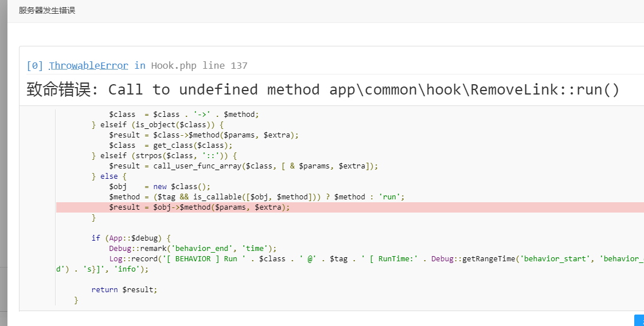Select the highlighted $result = $obj->$method line

tap(199, 207)
